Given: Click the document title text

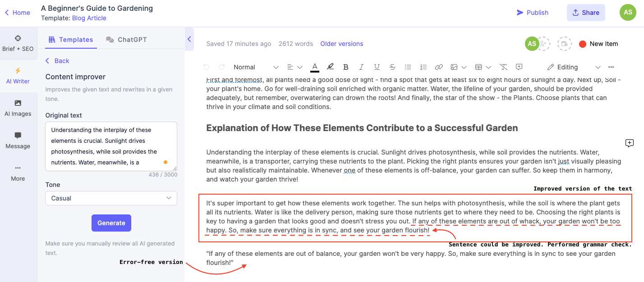Looking at the screenshot, I should [97, 8].
